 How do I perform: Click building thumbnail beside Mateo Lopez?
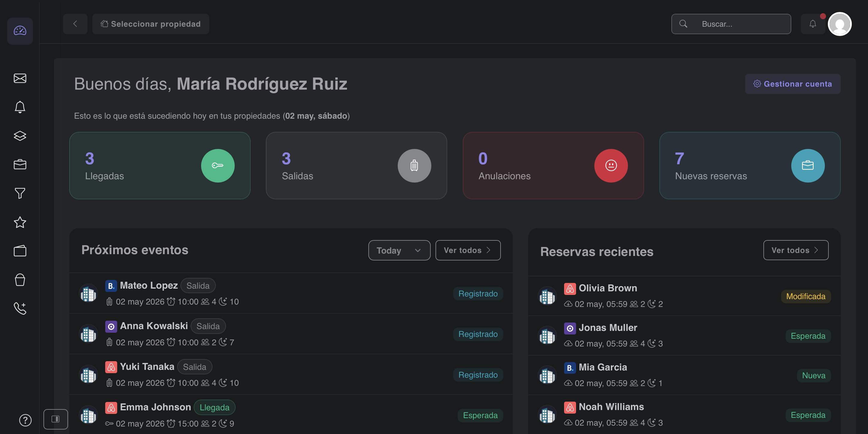click(88, 293)
